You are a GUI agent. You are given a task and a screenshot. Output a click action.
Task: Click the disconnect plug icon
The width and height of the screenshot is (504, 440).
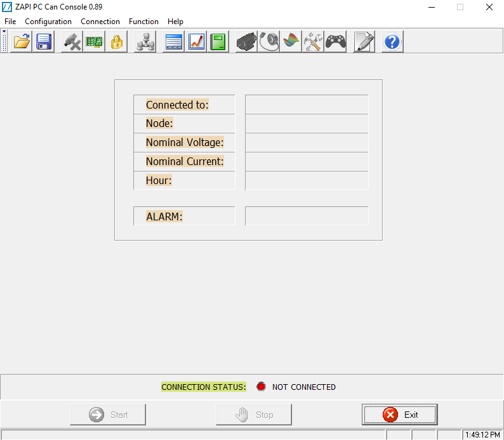tap(72, 41)
